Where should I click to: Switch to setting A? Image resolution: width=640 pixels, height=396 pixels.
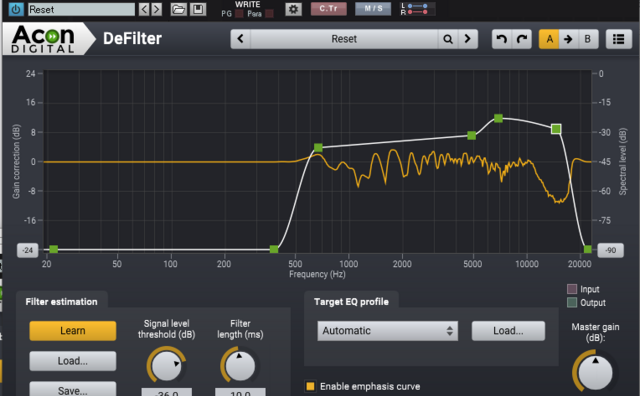(549, 39)
